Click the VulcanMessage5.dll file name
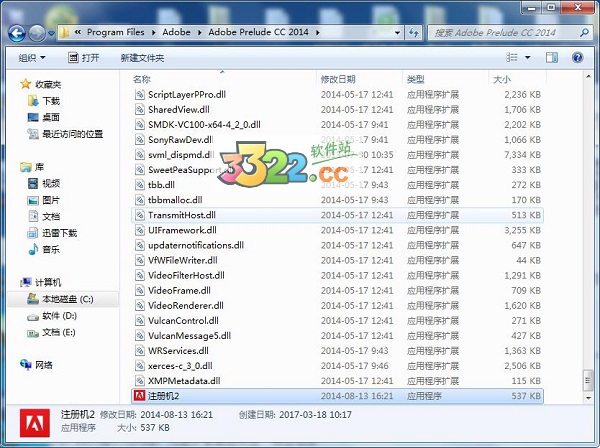The height and width of the screenshot is (448, 600). pyautogui.click(x=189, y=336)
